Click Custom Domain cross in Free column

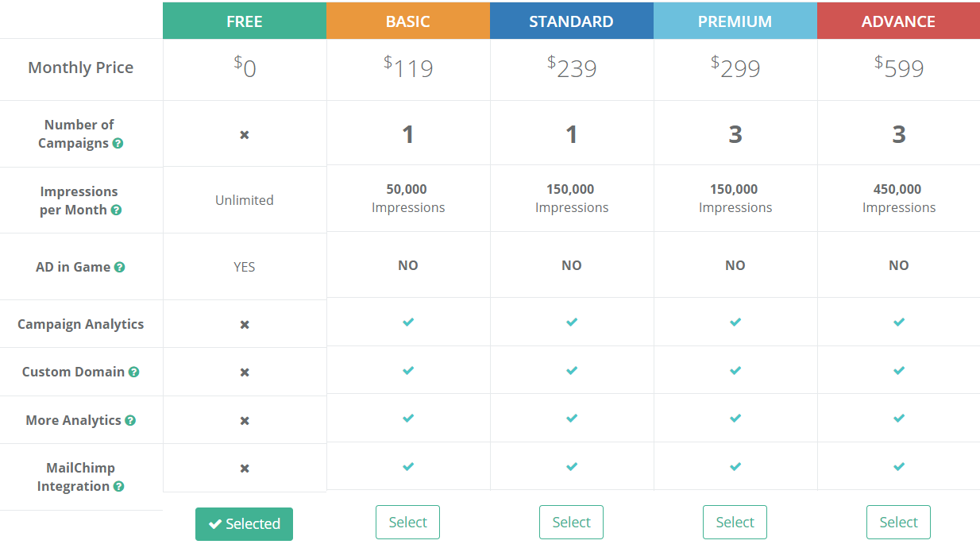(245, 372)
